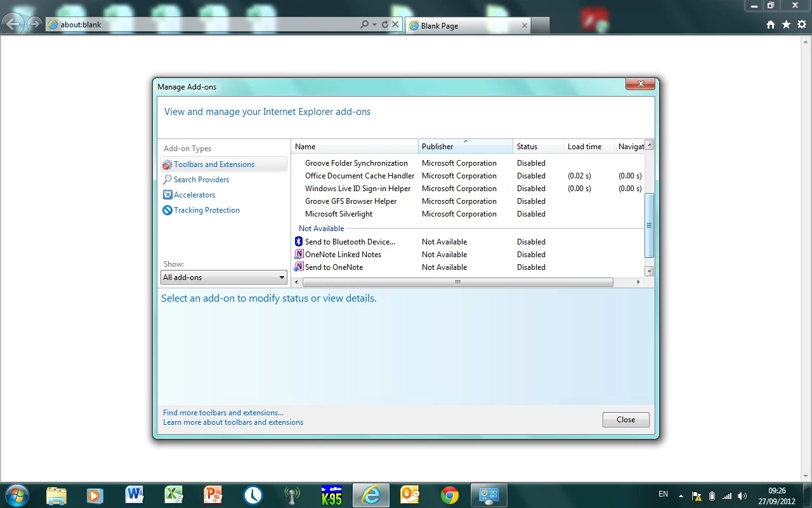The width and height of the screenshot is (812, 508).
Task: Open Google Chrome from taskbar
Action: 450,495
